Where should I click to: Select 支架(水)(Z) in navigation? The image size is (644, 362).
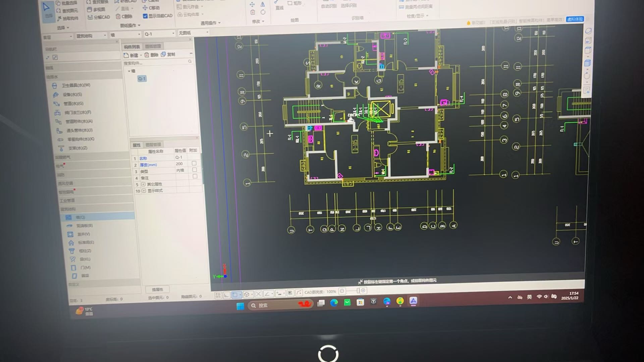[73, 148]
